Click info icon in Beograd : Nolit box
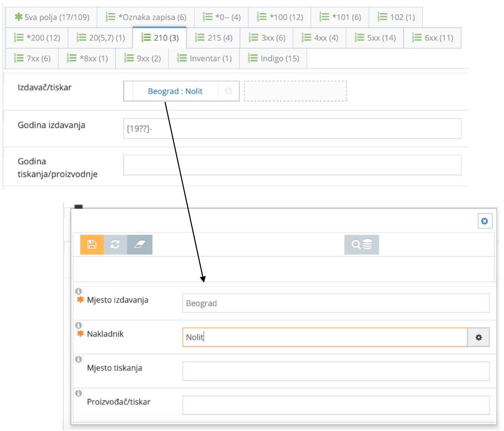504x431 pixels. [228, 91]
